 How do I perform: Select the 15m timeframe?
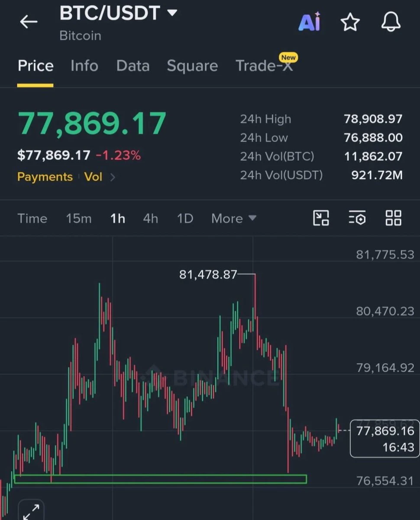[x=79, y=218]
